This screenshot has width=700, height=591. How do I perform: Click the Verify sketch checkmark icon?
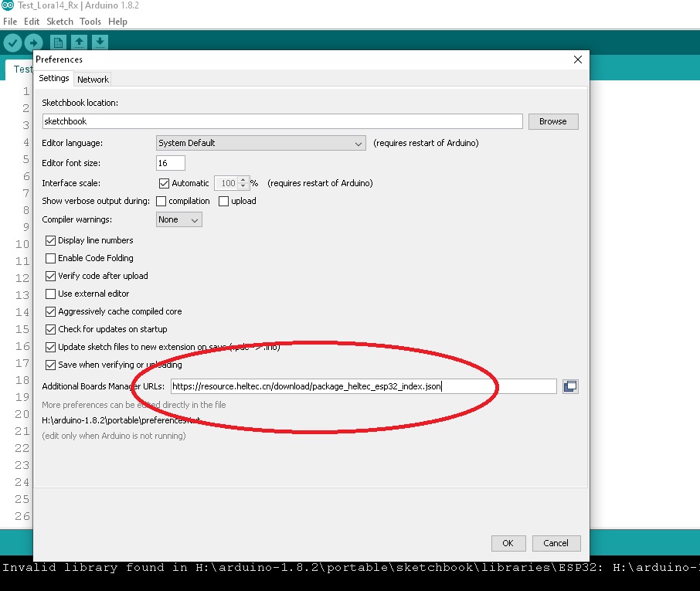(x=12, y=42)
